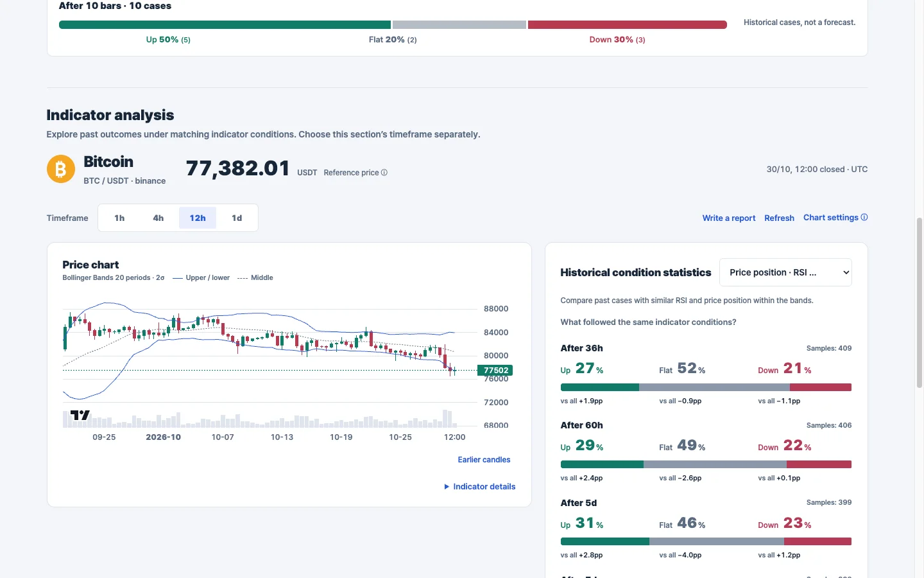Click the Refresh link

[x=779, y=218]
